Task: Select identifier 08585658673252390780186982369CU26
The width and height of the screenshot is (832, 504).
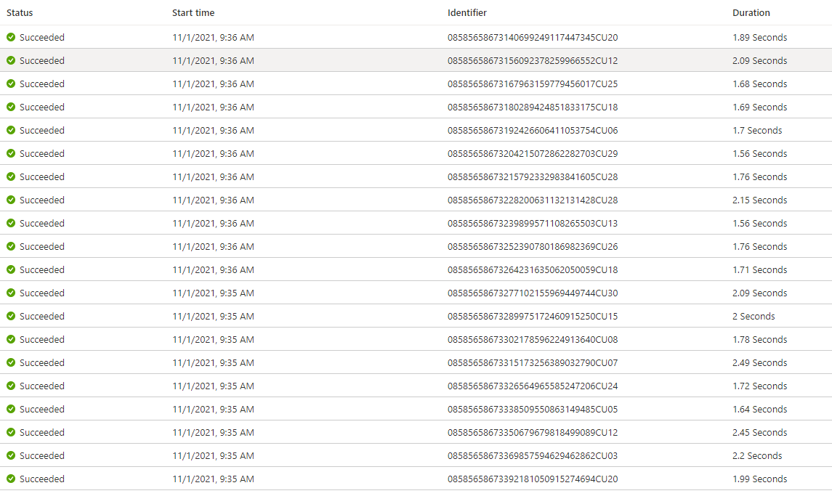Action: [533, 247]
